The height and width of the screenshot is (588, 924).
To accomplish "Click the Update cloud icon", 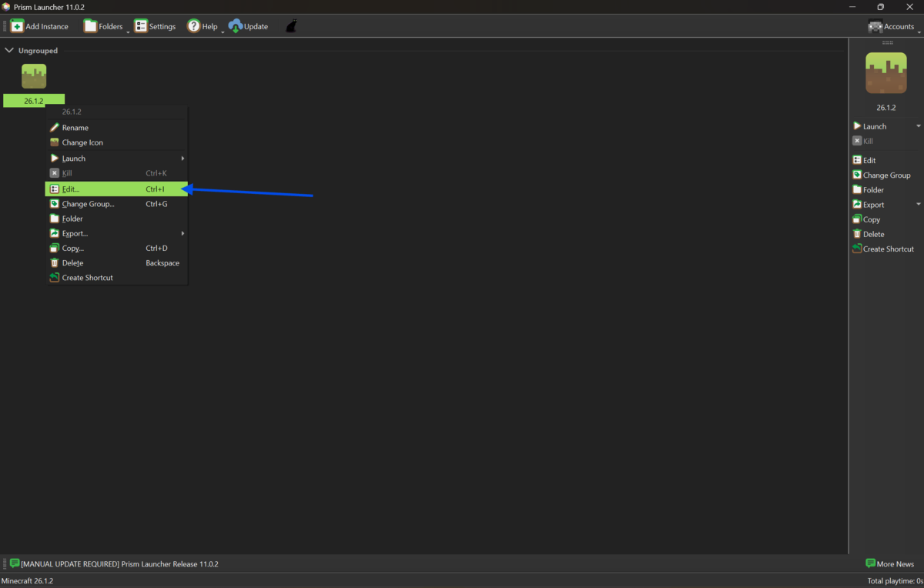I will pos(236,26).
